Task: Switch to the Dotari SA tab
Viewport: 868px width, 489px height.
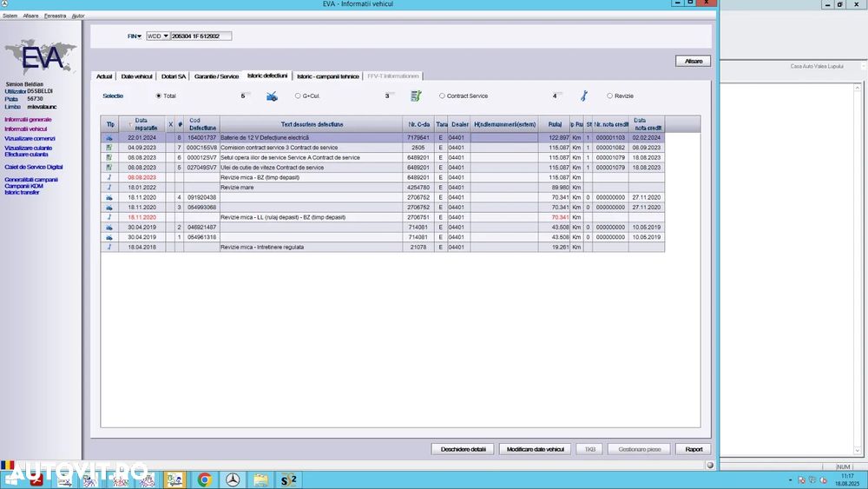Action: (x=174, y=76)
